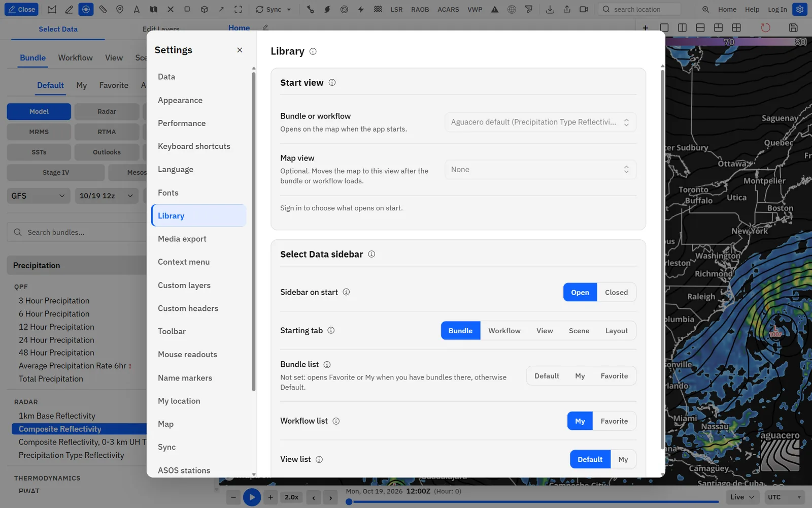Collapse the Precipitation section header
The image size is (812, 508).
tap(77, 265)
